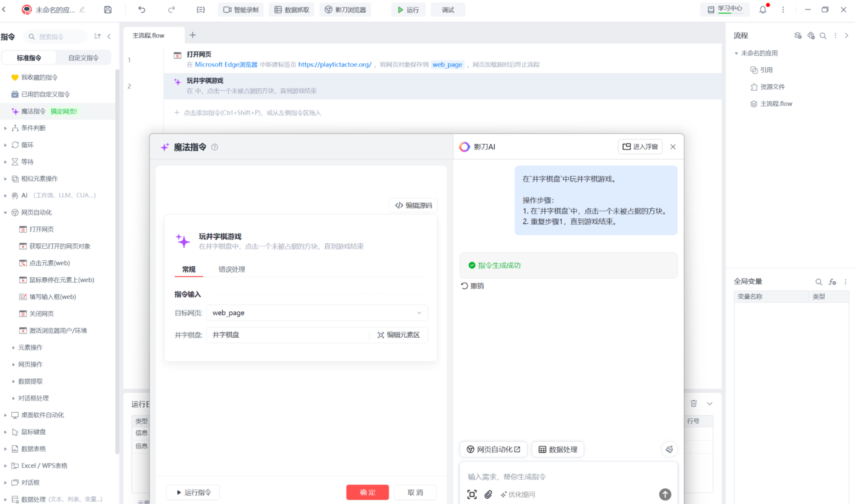Click the attachment paperclip icon in AI panel
The width and height of the screenshot is (855, 504).
488,494
